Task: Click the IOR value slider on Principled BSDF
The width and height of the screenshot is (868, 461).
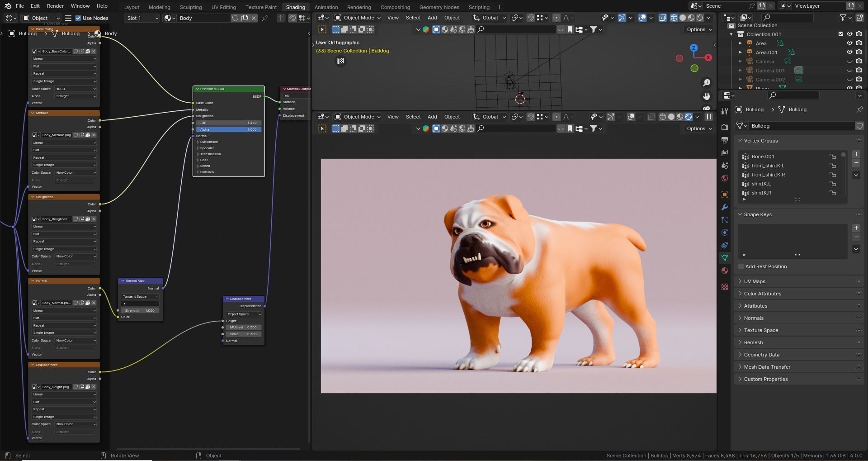Action: pyautogui.click(x=229, y=123)
